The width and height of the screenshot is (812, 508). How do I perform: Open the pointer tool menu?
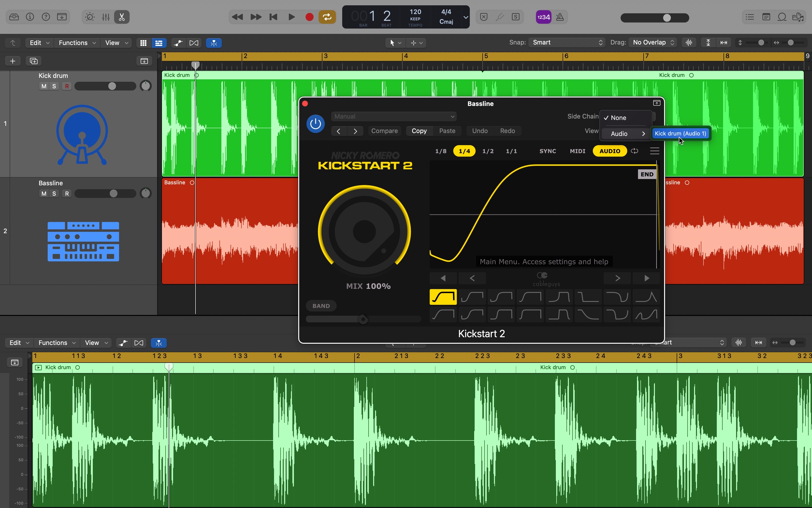395,43
